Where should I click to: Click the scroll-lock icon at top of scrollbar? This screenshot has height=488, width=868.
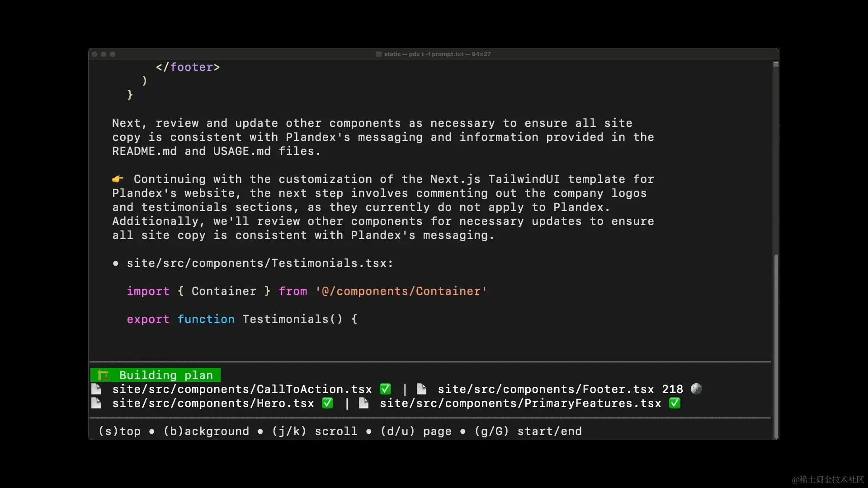coord(776,64)
